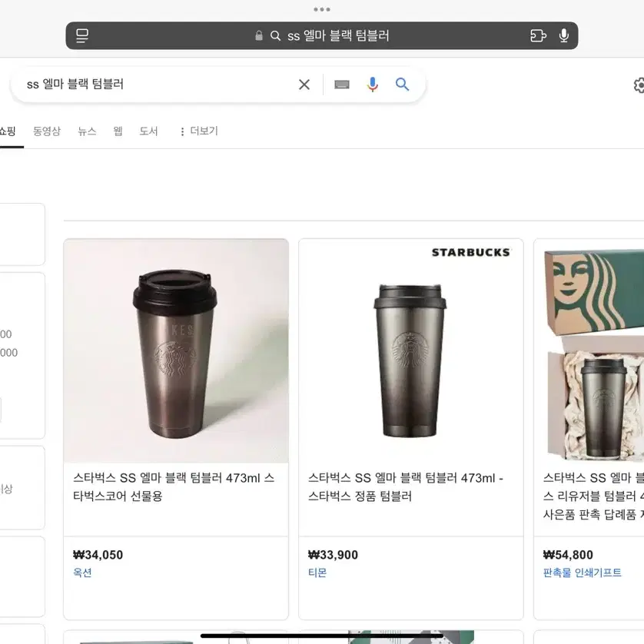Click the ₩34,050 price
The width and height of the screenshot is (644, 644).
[x=98, y=555]
